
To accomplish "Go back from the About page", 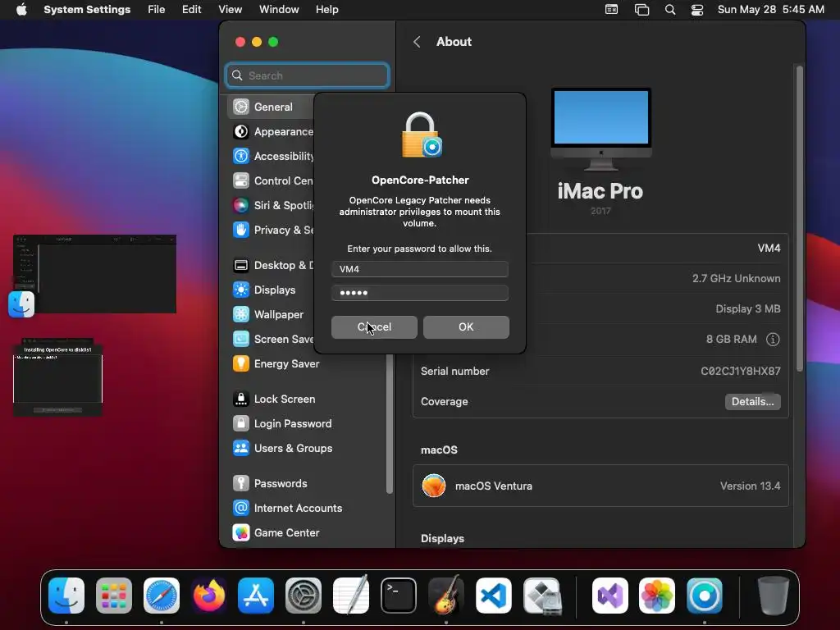I will point(417,42).
